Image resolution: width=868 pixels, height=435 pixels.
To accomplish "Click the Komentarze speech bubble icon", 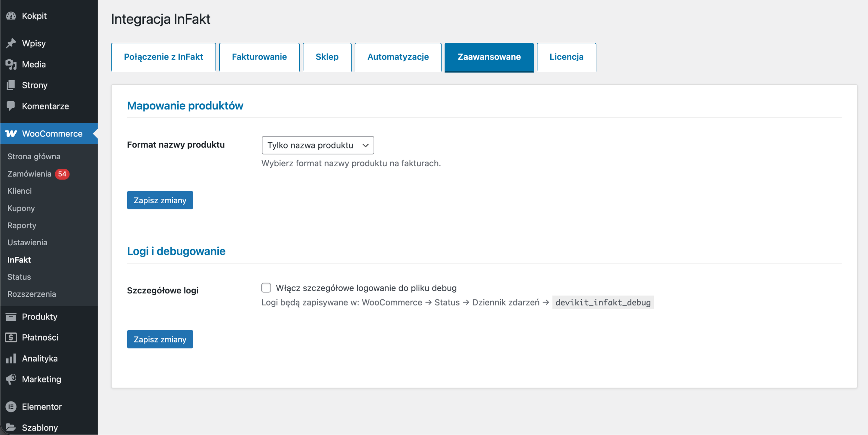I will (11, 106).
